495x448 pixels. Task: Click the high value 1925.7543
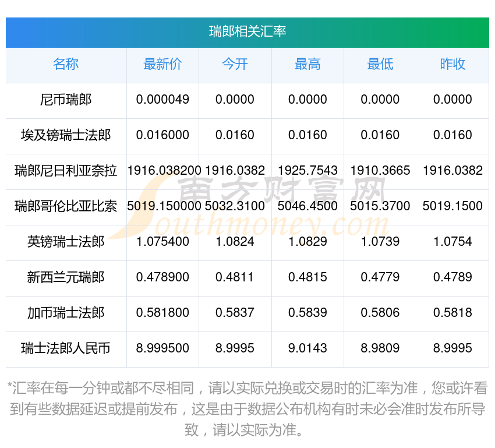coord(307,171)
